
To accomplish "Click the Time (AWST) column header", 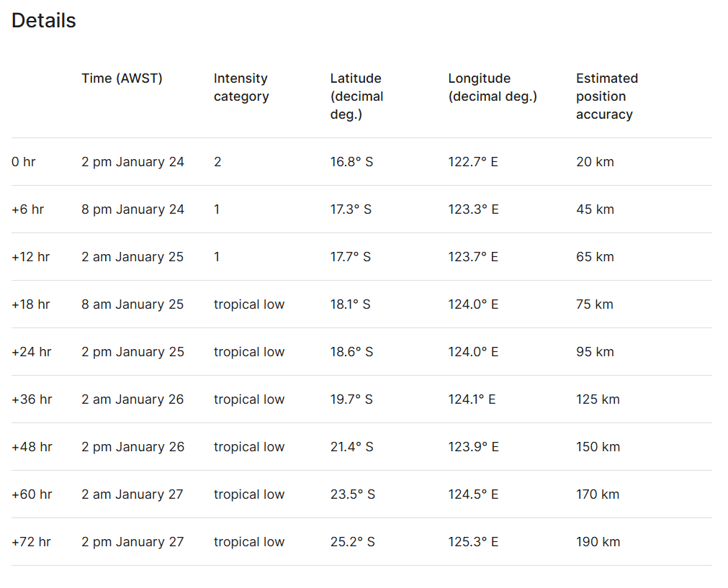I will pyautogui.click(x=122, y=78).
